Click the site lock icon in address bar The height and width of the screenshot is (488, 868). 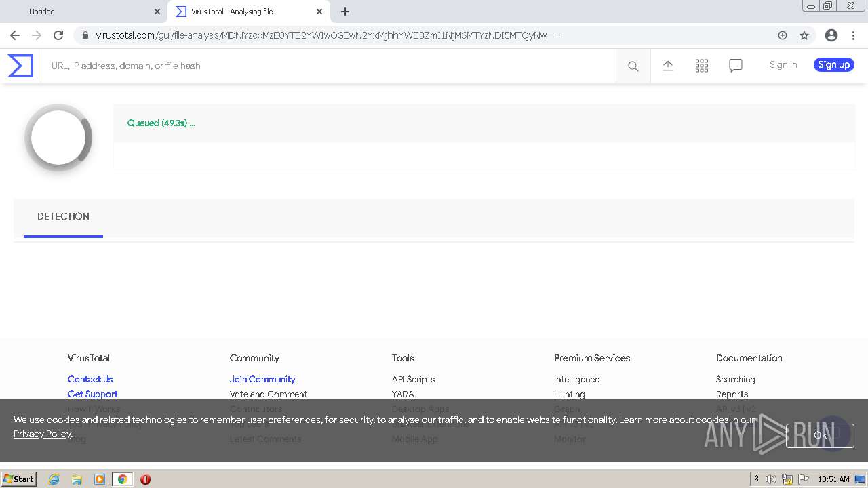[x=85, y=35]
